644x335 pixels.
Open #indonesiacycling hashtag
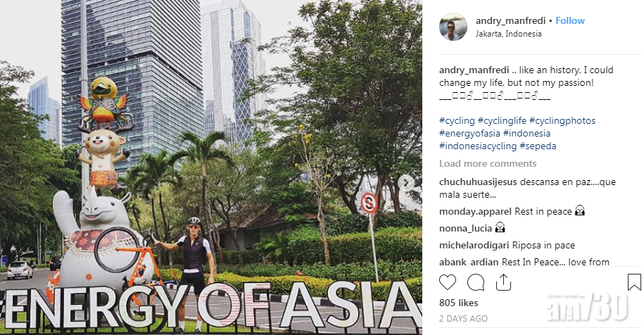[x=478, y=146]
